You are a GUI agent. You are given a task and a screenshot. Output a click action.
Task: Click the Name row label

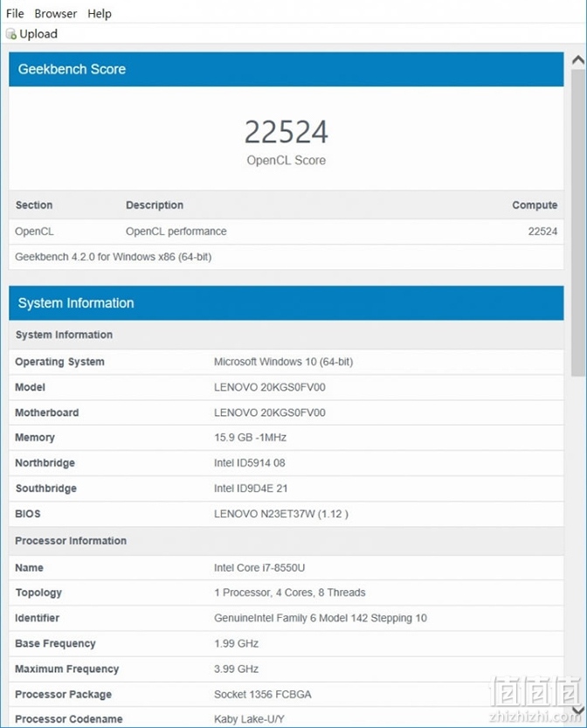(29, 568)
